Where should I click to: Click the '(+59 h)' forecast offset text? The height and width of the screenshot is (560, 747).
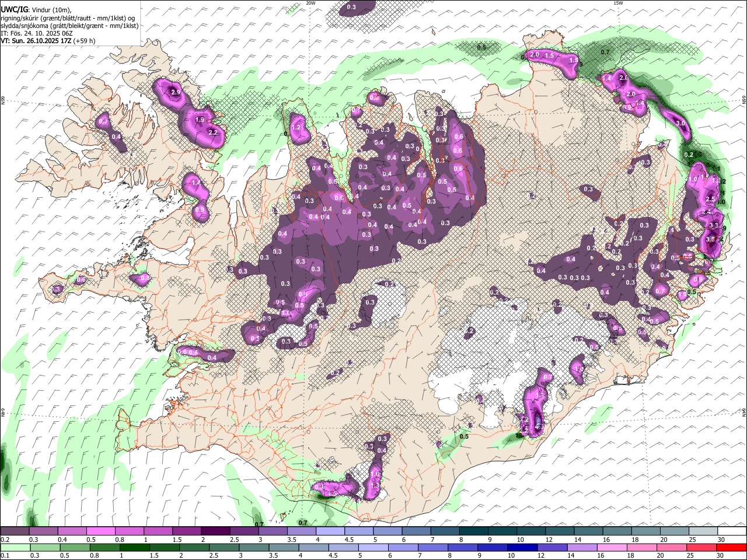84,41
